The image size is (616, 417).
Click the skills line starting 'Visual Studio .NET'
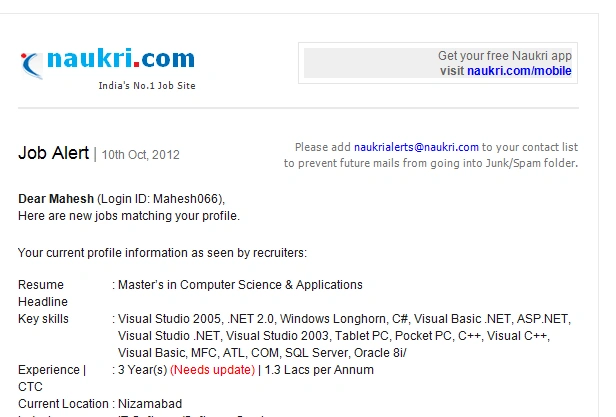(x=334, y=336)
